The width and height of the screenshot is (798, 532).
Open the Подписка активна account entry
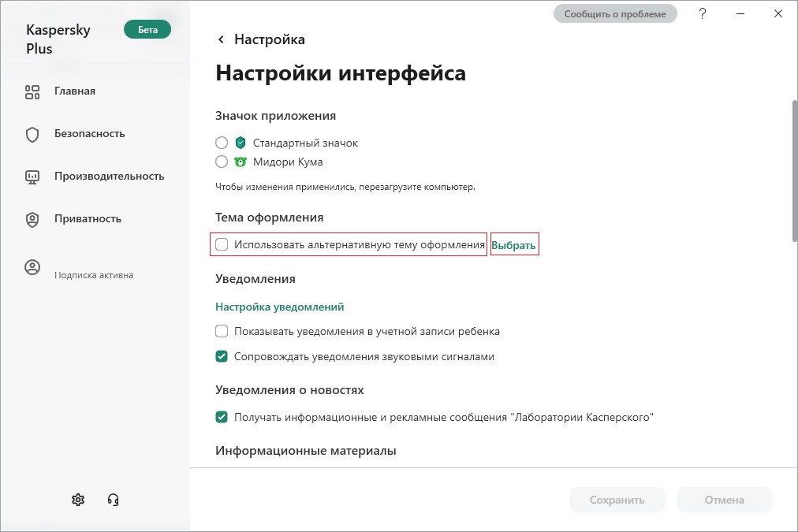point(94,275)
